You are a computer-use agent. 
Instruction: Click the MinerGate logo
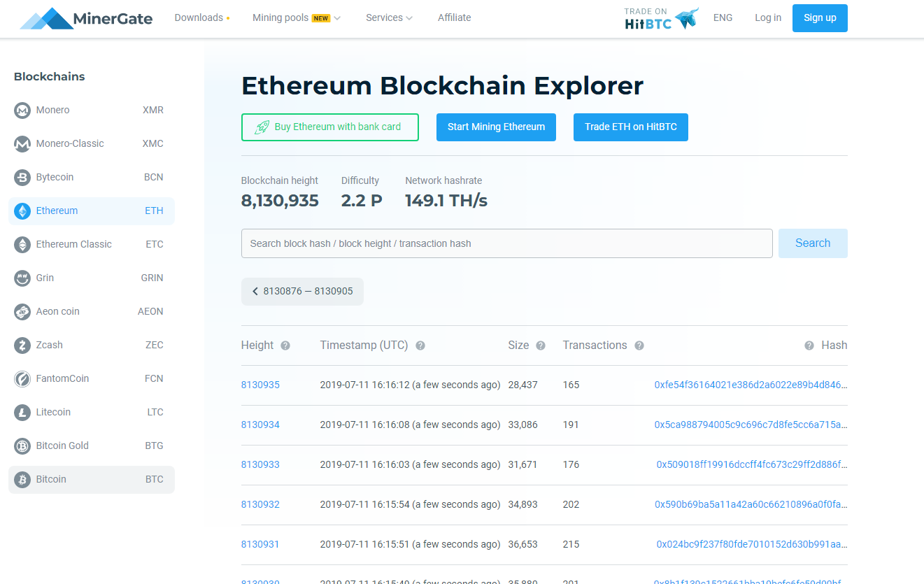(86, 18)
